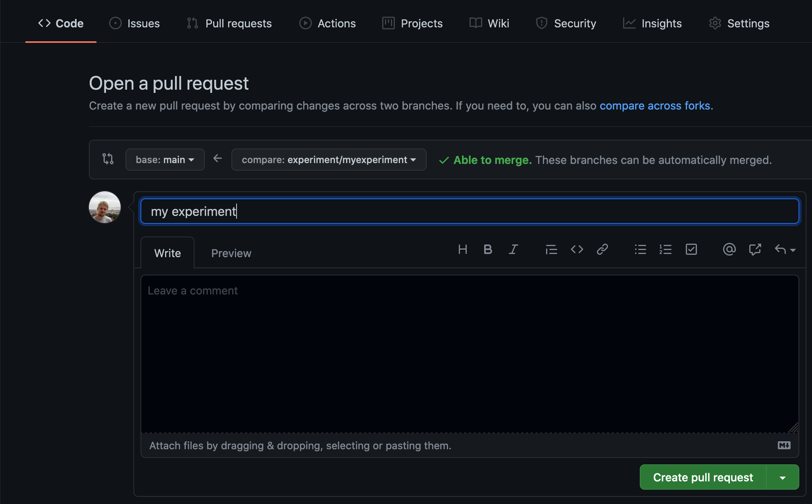
Task: Add a task list checkbox
Action: (691, 250)
